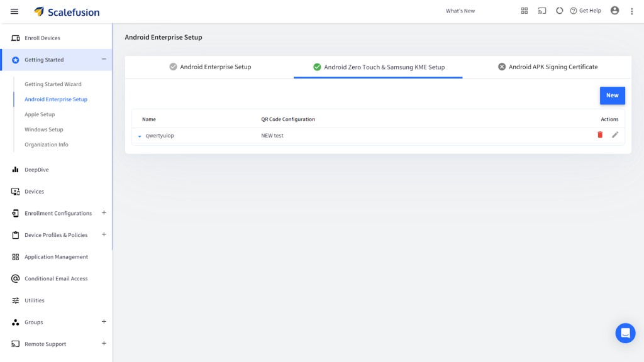Viewport: 644px width, 362px height.
Task: Click the refresh sync icon in header
Action: coord(559,11)
